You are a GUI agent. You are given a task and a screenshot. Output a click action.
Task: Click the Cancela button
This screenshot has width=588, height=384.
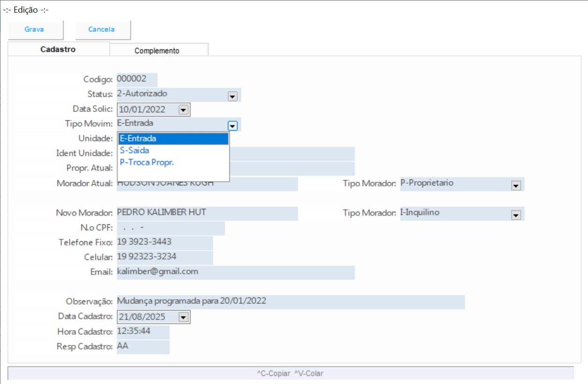click(x=102, y=30)
